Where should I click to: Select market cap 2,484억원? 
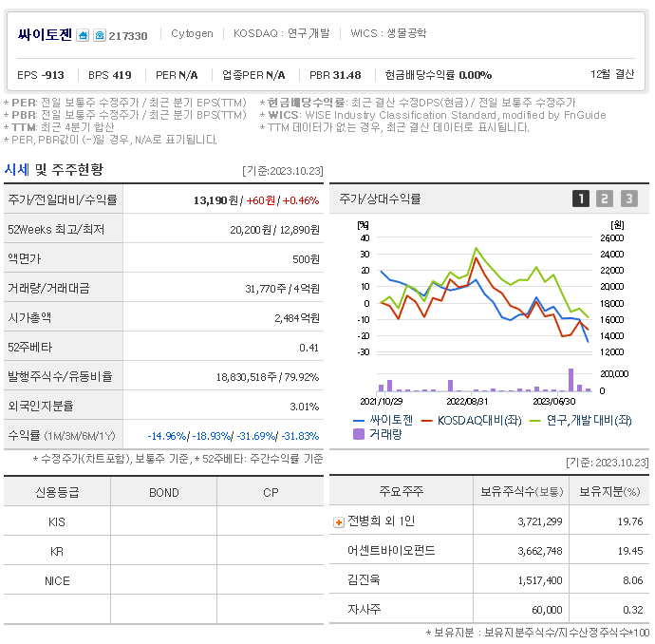pyautogui.click(x=297, y=318)
